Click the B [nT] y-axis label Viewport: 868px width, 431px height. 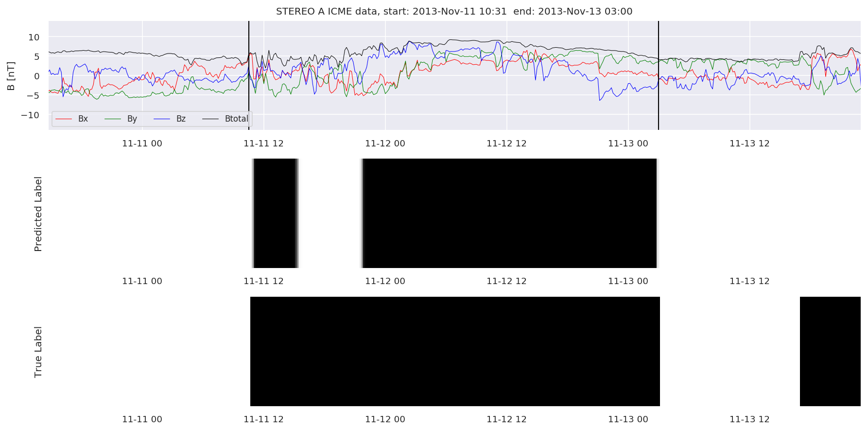click(11, 76)
